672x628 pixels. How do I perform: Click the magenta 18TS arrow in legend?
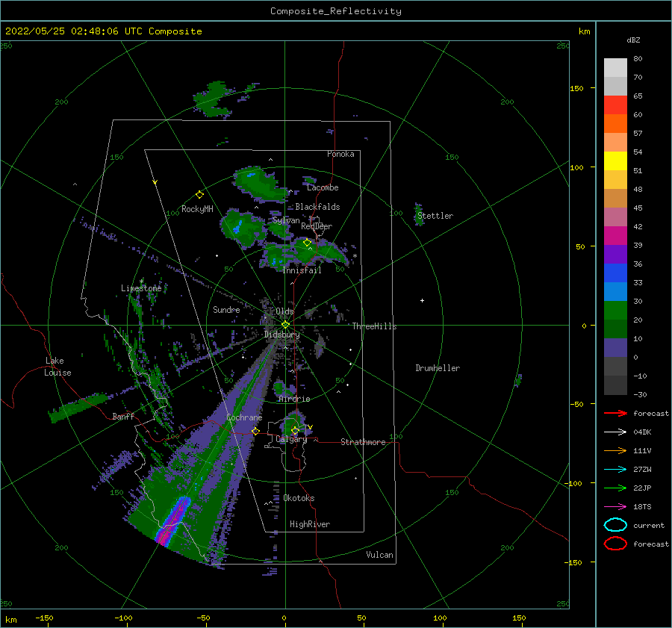click(615, 507)
